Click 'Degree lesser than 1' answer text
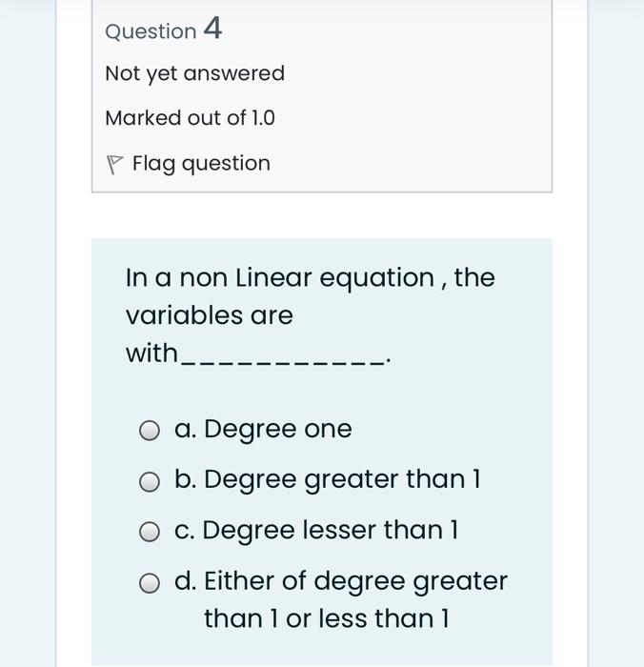Image resolution: width=644 pixels, height=667 pixels. pyautogui.click(x=331, y=530)
